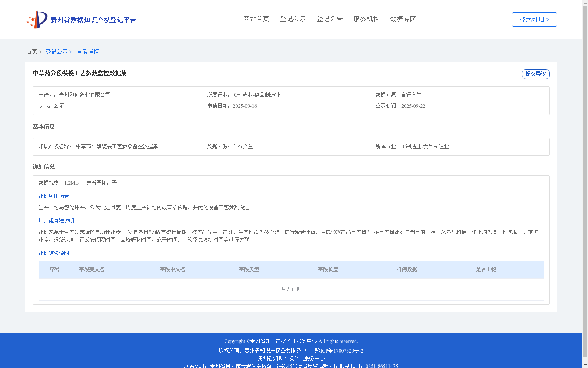The image size is (588, 368).
Task: Select footer copyright line
Action: pos(291,341)
